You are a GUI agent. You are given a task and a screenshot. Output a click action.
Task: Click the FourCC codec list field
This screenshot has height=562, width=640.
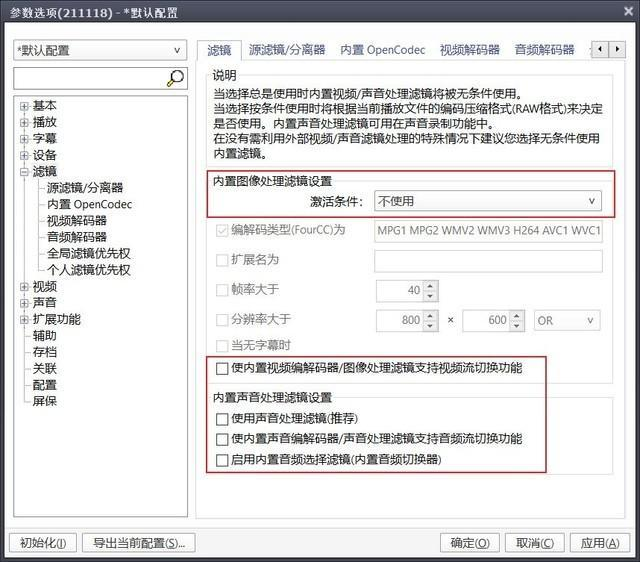coord(488,231)
